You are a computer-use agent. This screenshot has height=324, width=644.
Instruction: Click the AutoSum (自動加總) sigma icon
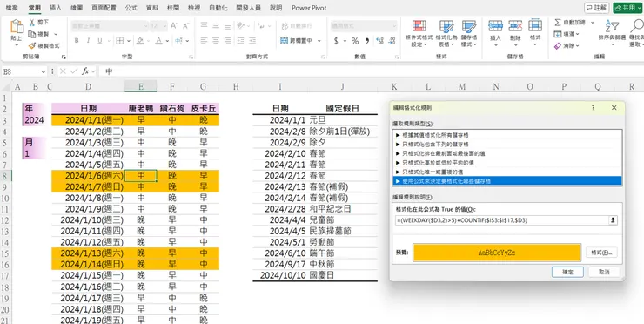[x=557, y=22]
